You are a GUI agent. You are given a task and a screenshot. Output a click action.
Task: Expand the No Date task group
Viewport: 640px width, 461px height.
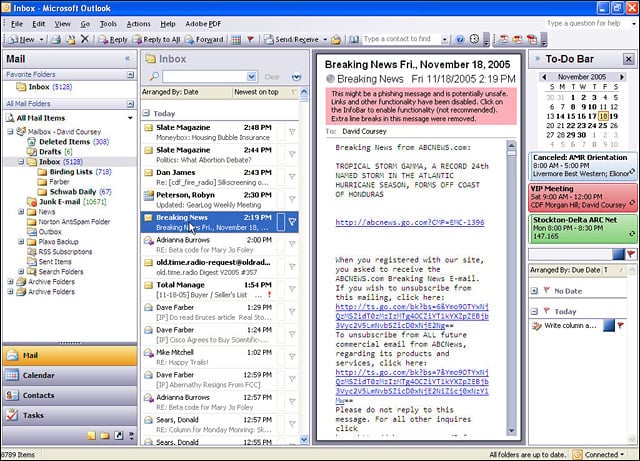tap(534, 291)
